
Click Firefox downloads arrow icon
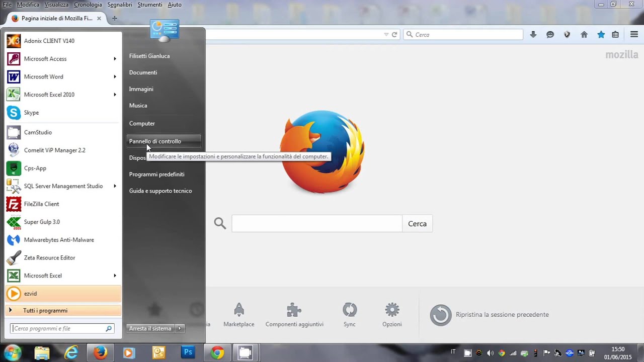point(533,35)
